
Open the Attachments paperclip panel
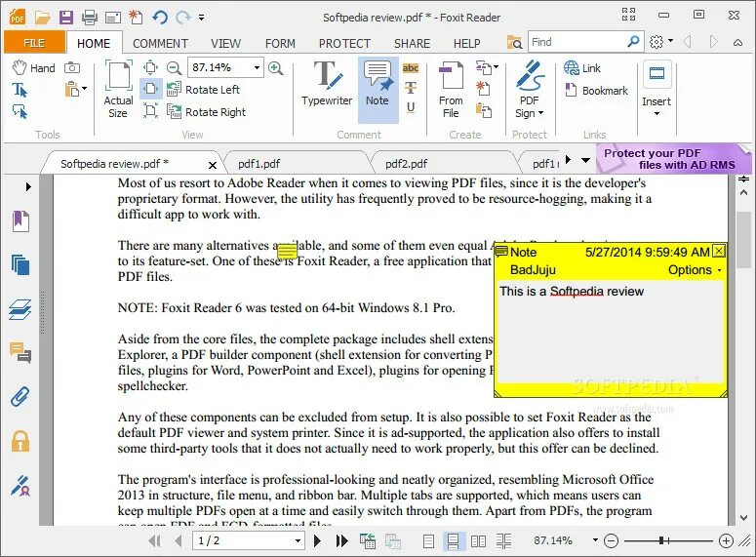click(20, 397)
